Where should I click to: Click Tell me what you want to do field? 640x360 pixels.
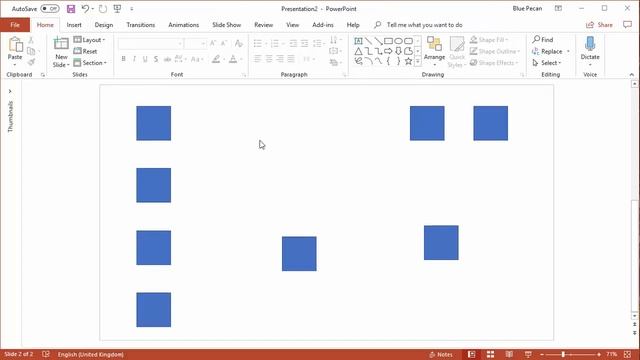424,25
